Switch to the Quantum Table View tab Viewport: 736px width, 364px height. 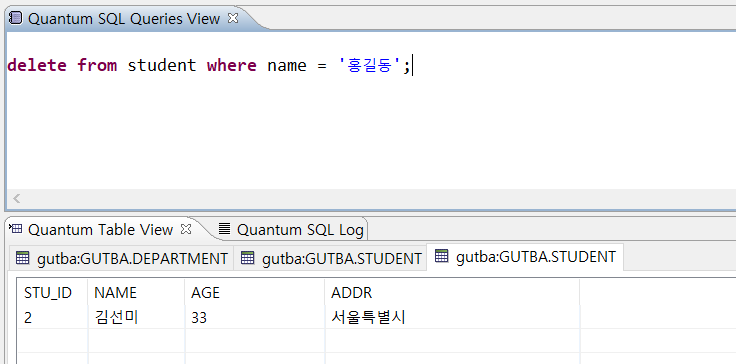tap(100, 230)
